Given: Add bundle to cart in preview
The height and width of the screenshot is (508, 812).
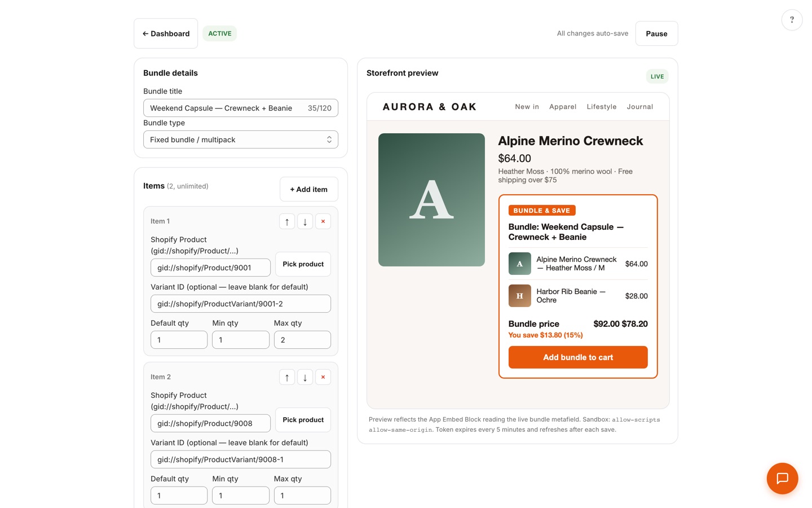Looking at the screenshot, I should pyautogui.click(x=578, y=357).
